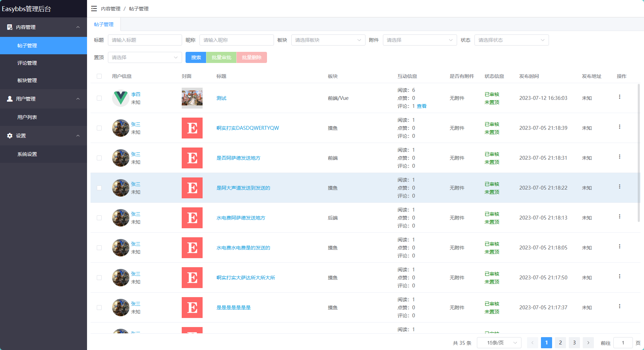The height and width of the screenshot is (350, 644).
Task: Click cover thumbnail image of post 测试
Action: point(192,98)
